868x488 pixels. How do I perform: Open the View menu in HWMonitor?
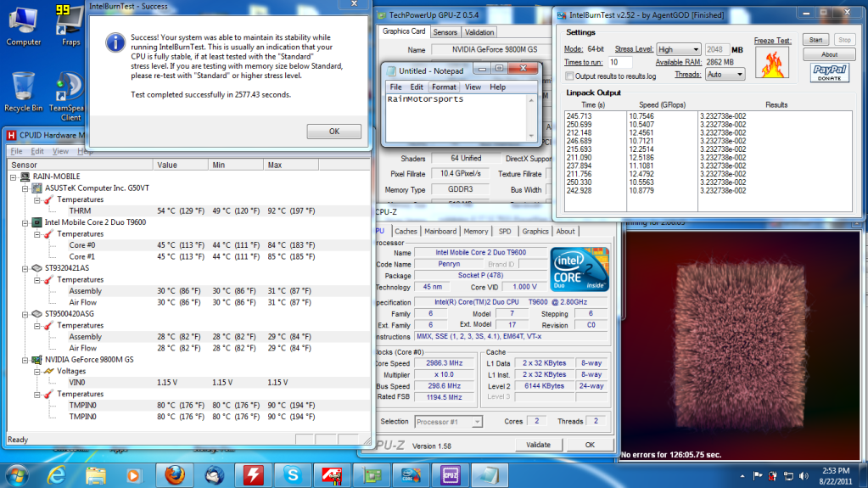tap(60, 151)
